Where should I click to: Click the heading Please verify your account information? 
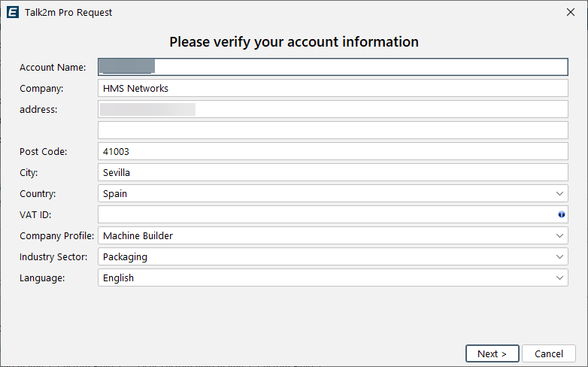293,41
